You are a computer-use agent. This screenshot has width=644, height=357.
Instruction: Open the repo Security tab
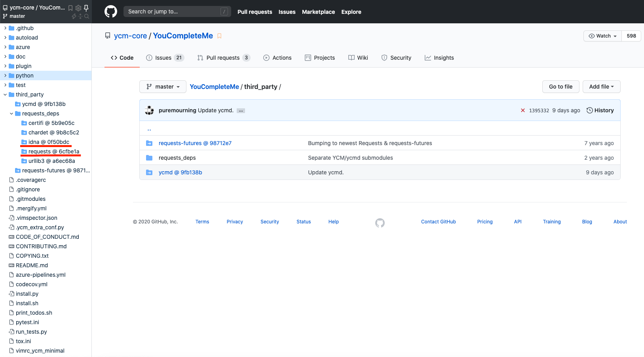396,58
